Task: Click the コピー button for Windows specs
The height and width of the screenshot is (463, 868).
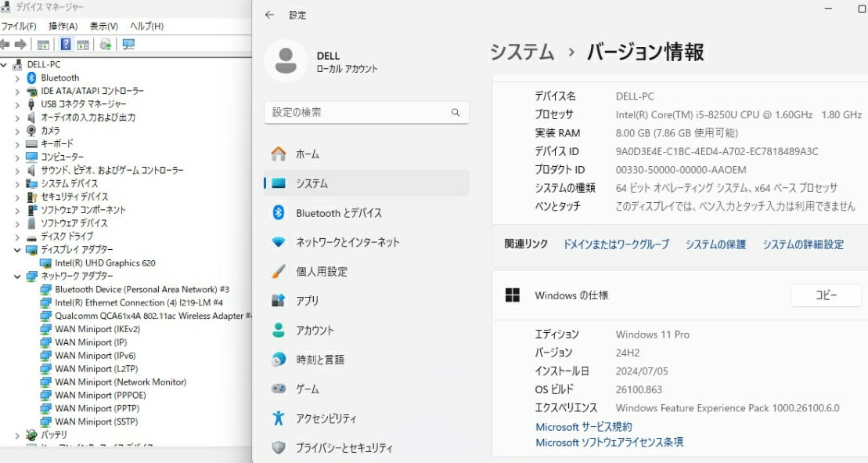Action: pos(826,295)
